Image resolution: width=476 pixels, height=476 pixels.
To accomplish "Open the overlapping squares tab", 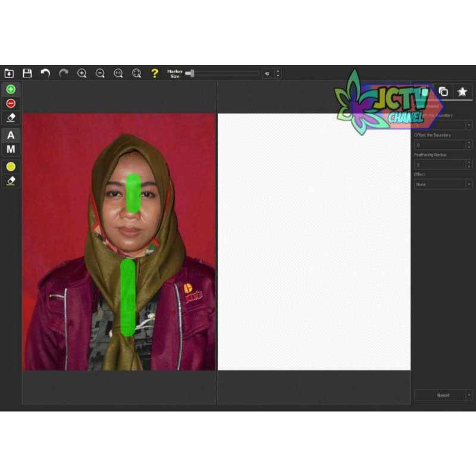I will point(443,92).
